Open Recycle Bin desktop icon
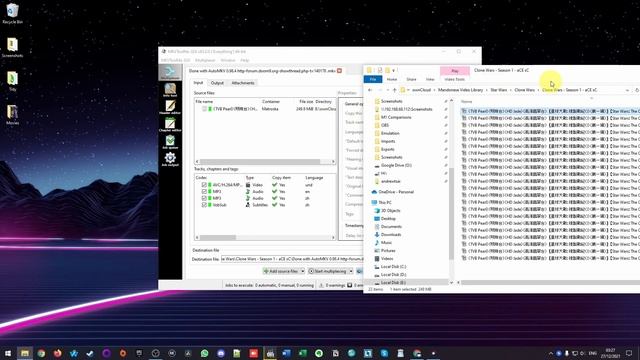The width and height of the screenshot is (640, 360). [12, 13]
